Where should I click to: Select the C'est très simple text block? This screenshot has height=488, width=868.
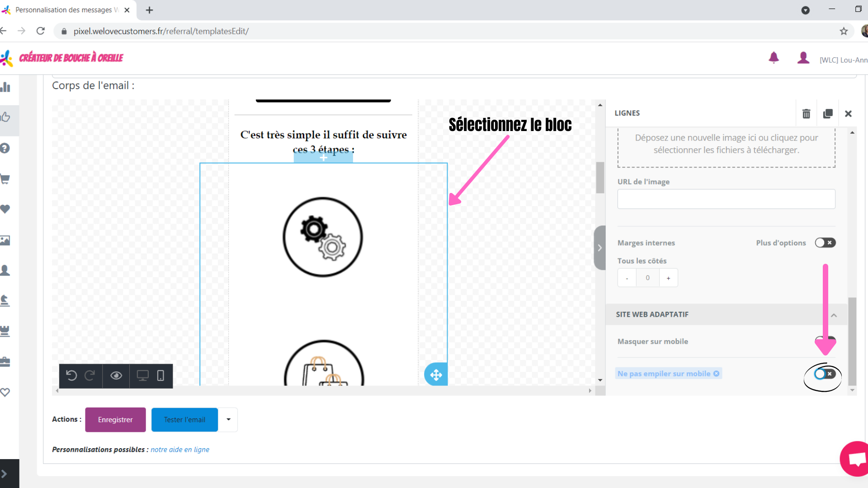click(323, 141)
